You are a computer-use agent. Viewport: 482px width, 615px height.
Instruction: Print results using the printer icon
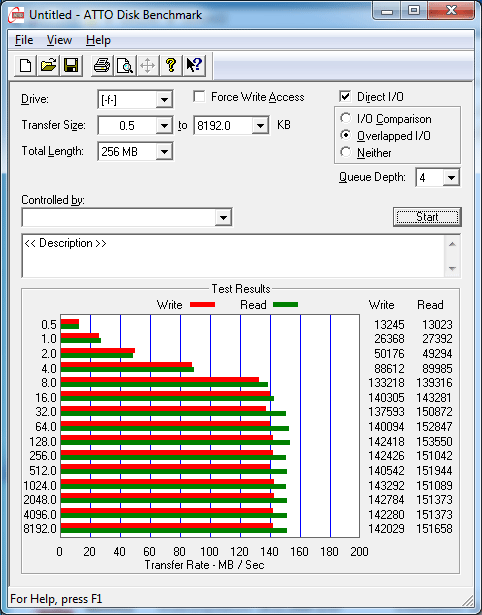point(102,65)
